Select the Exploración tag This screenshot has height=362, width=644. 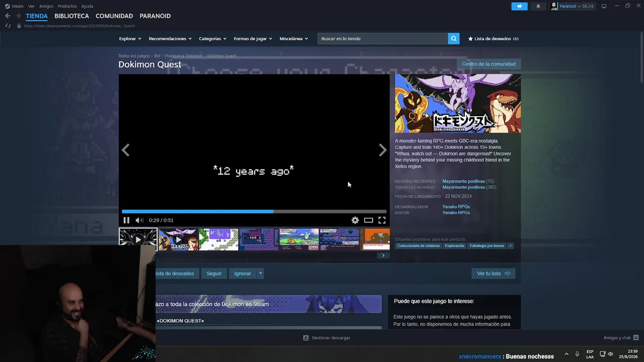454,246
